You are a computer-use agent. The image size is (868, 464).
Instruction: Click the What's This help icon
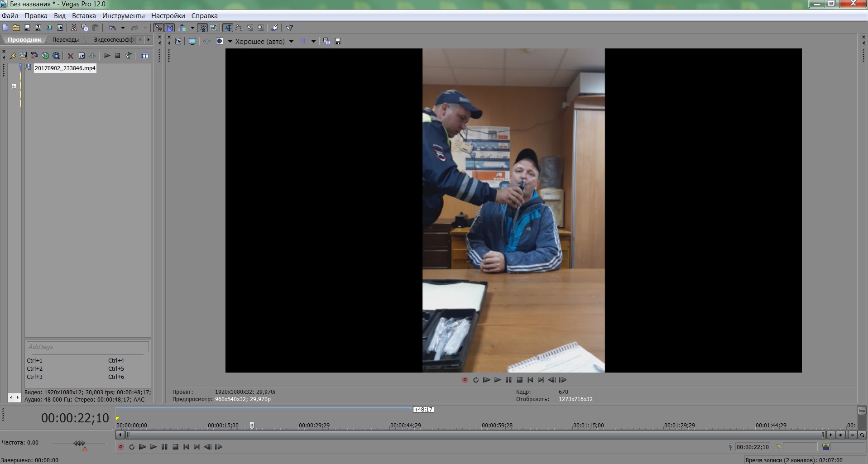click(290, 28)
